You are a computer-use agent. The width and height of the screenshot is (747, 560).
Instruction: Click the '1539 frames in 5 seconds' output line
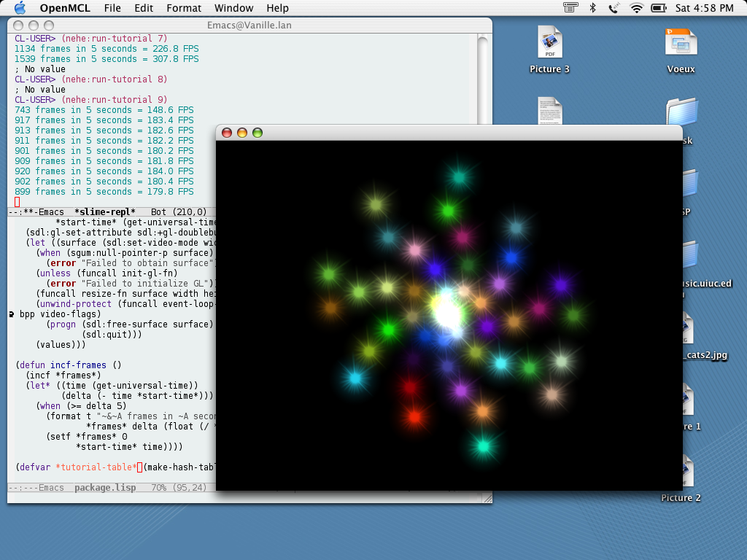point(107,58)
